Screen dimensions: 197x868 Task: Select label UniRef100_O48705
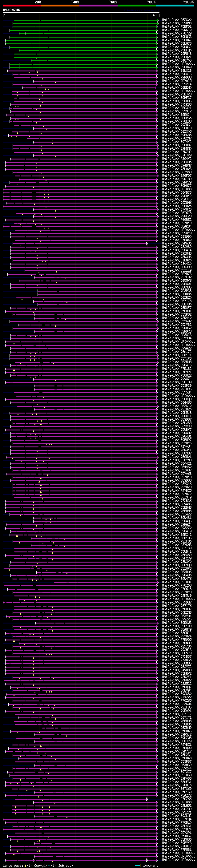point(177,61)
